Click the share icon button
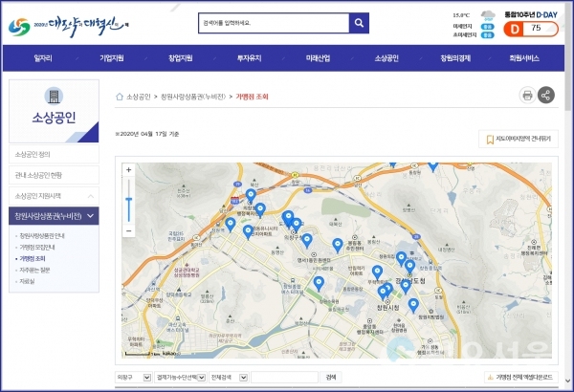This screenshot has width=574, height=392. [546, 95]
